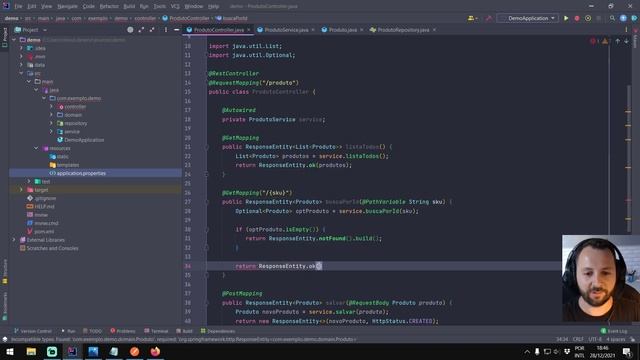This screenshot has width=640, height=360.
Task: Click the warning triangle indicator in editor
Action: 605,41
